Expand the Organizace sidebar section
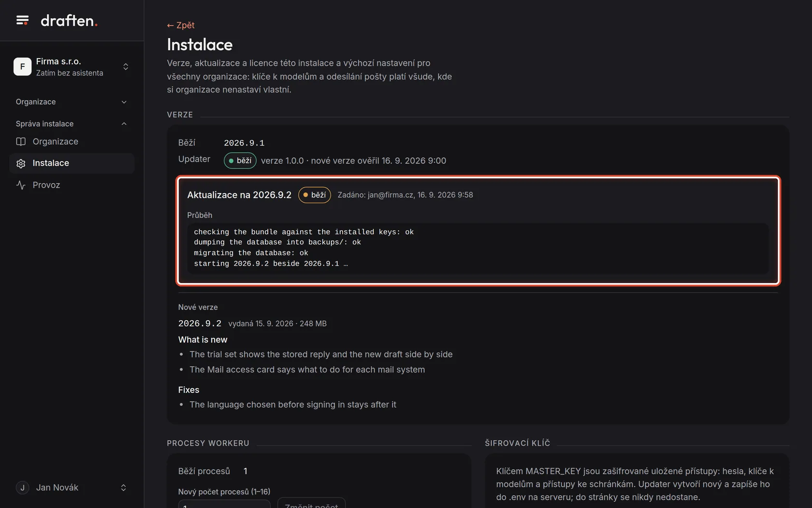The width and height of the screenshot is (812, 508). coord(72,102)
